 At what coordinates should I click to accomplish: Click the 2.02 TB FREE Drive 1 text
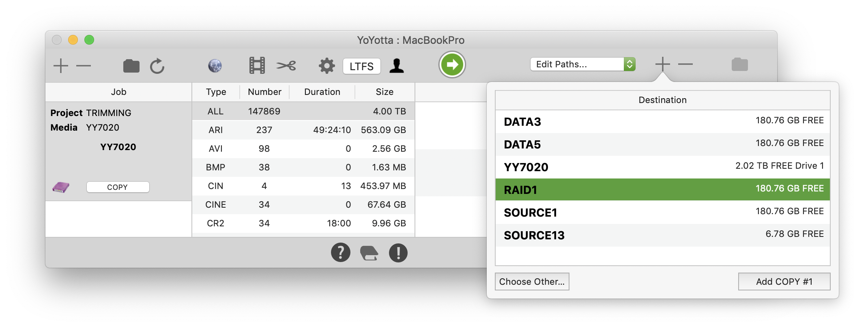[780, 165]
